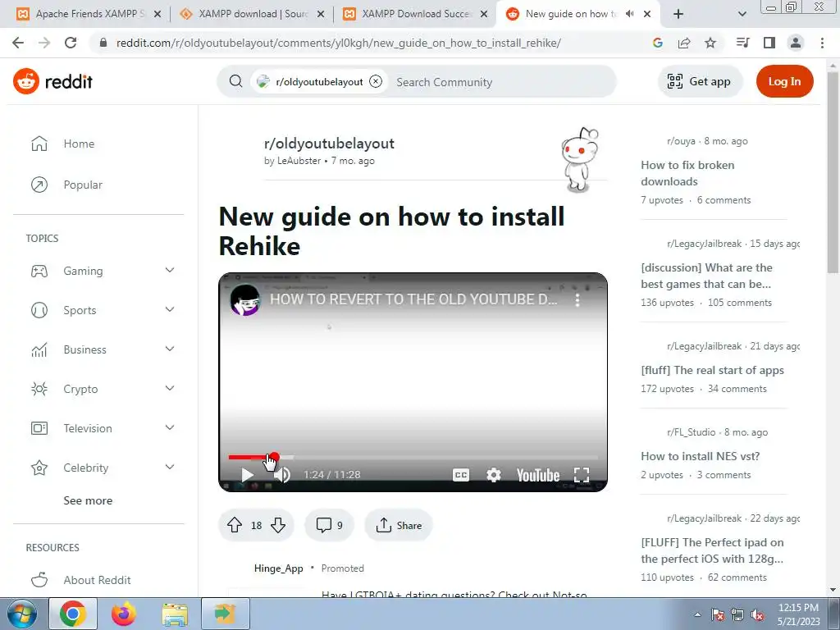
Task: Open the Hinge_App promoted post
Action: (279, 568)
